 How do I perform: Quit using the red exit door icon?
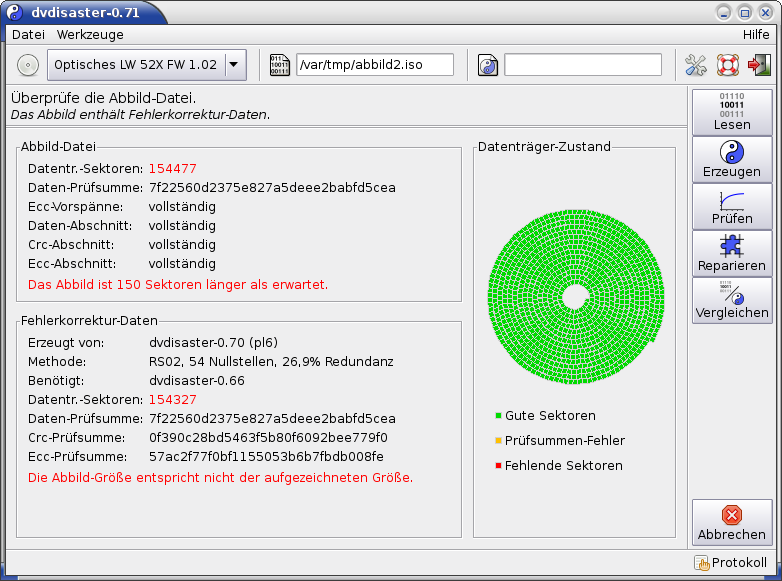(x=759, y=65)
